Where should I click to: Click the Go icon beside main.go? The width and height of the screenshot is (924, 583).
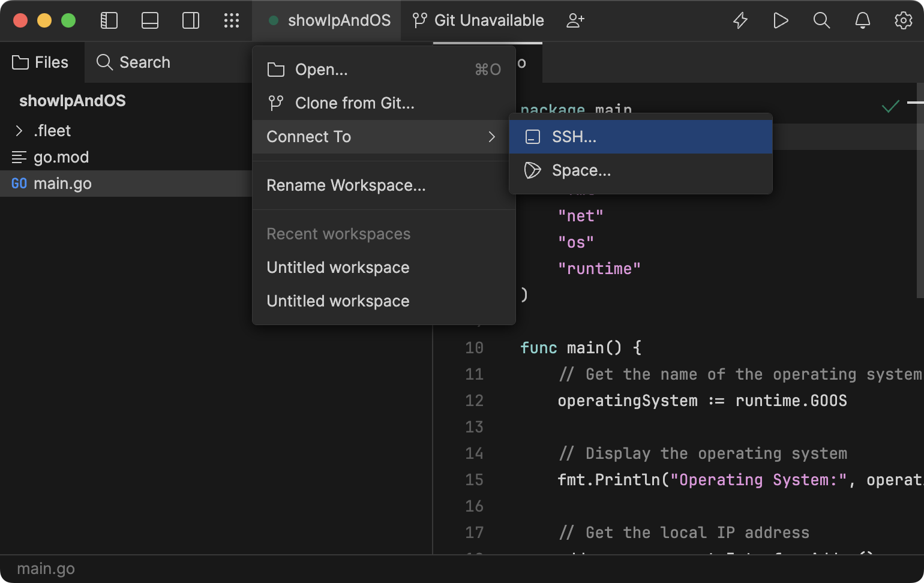pos(19,184)
